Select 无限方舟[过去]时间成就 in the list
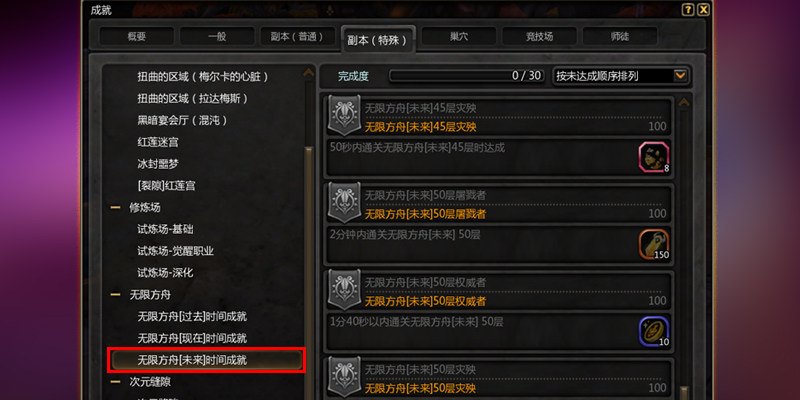Image resolution: width=800 pixels, height=400 pixels. (x=192, y=317)
